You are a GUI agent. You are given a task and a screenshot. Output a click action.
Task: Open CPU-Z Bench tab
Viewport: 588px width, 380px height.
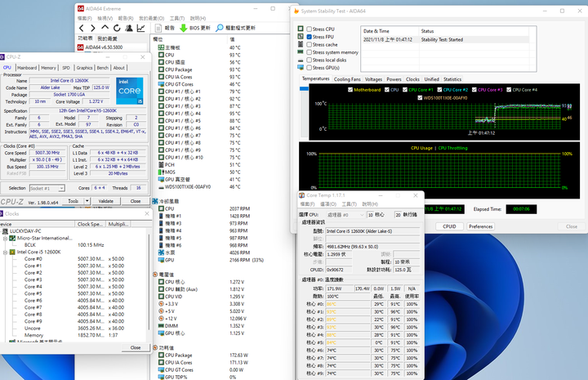[x=102, y=68]
